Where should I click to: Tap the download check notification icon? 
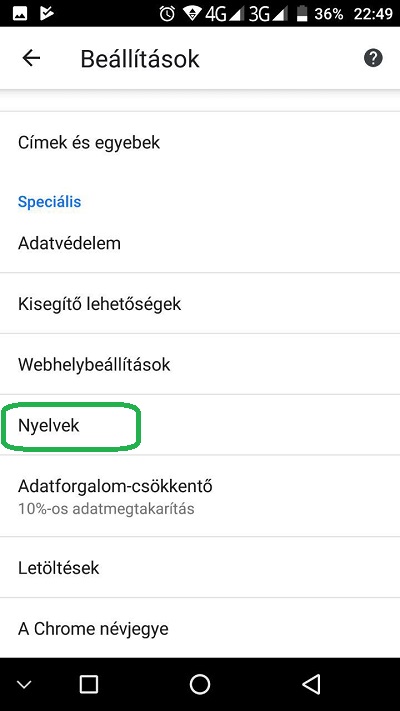pyautogui.click(x=47, y=14)
